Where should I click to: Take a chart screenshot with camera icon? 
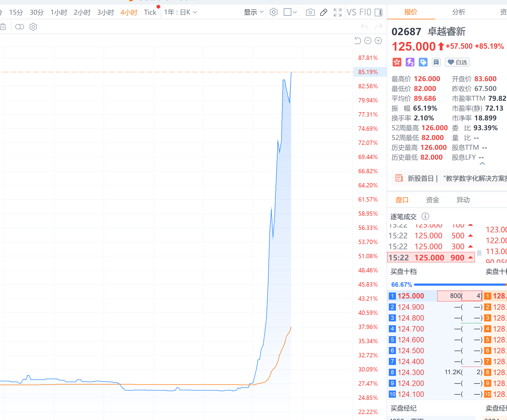click(x=310, y=12)
